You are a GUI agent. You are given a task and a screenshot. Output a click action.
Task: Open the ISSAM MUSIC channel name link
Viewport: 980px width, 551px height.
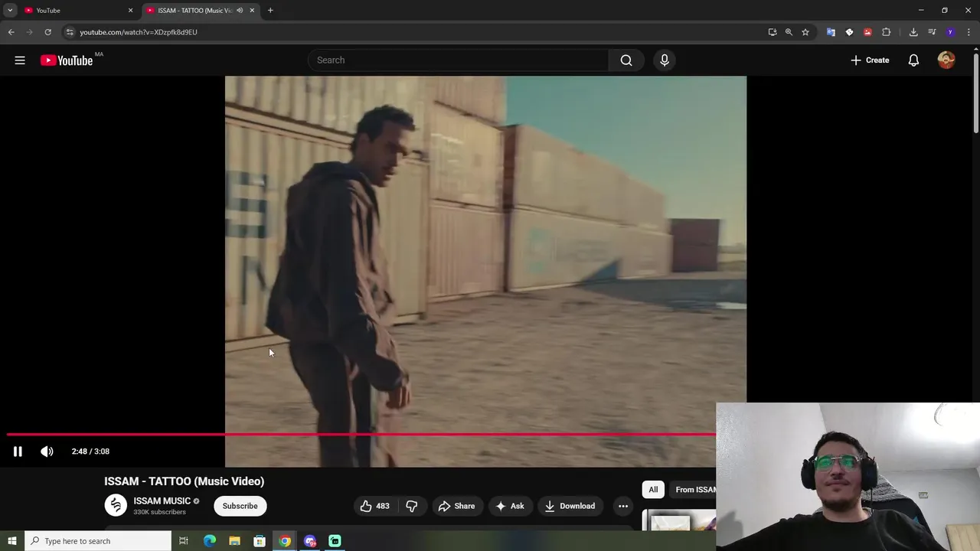coord(162,501)
